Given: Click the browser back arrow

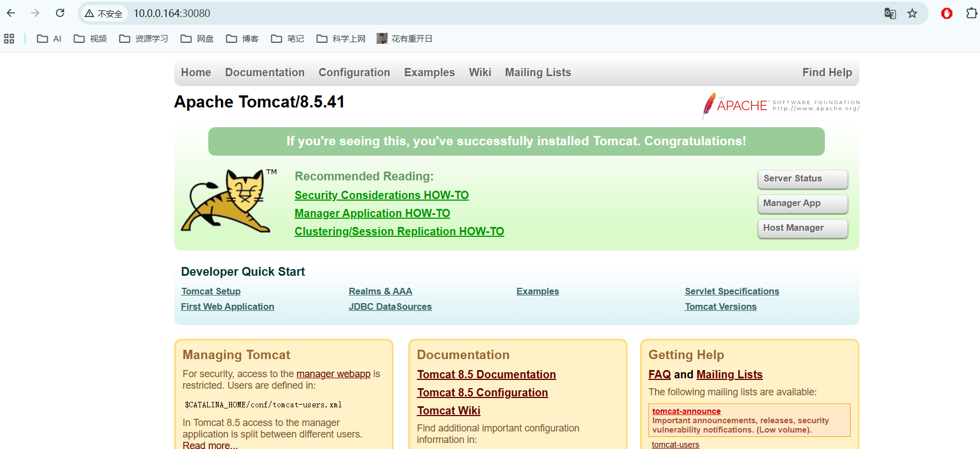Looking at the screenshot, I should point(11,13).
